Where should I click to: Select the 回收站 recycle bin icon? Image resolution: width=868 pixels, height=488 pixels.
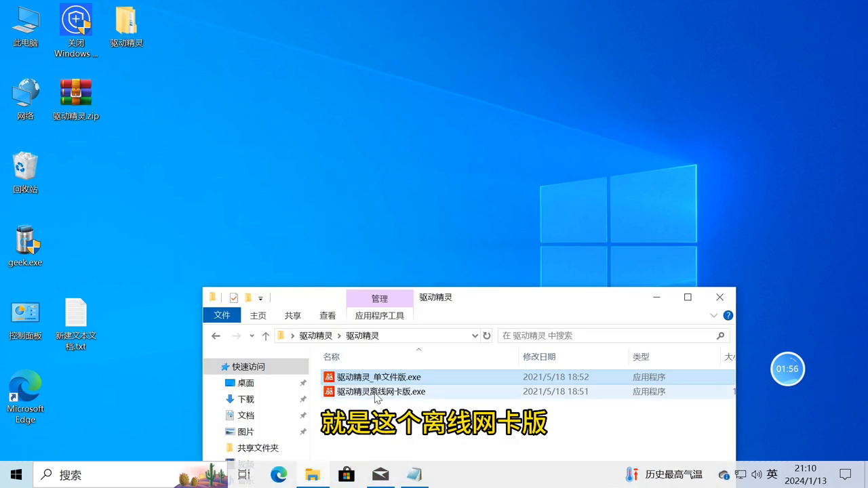(25, 173)
